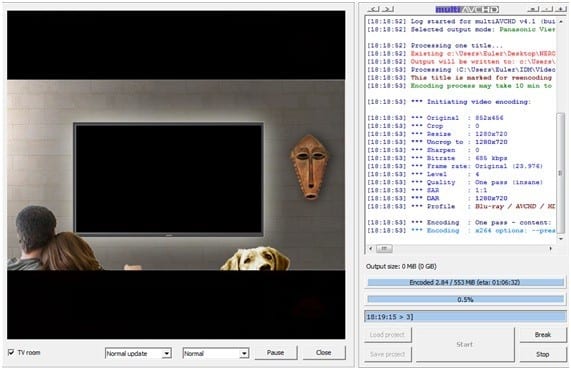Click the 'DAR : 1280x720' log line

click(437, 198)
